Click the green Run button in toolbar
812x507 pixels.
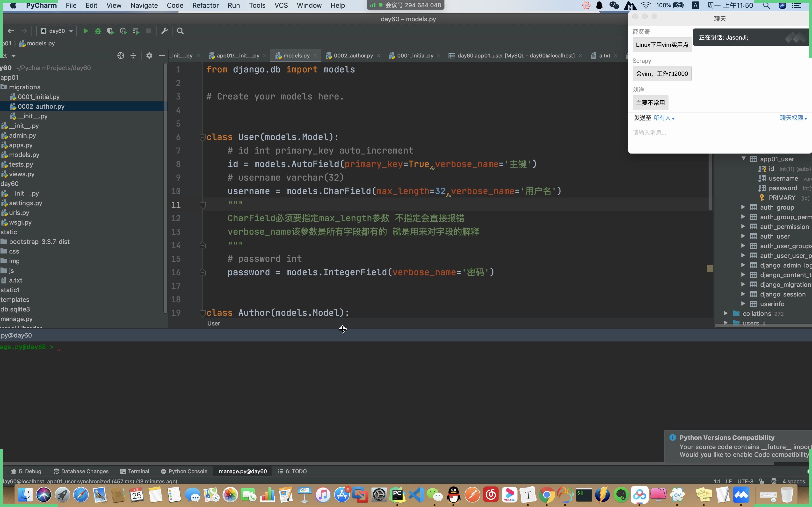coord(86,31)
